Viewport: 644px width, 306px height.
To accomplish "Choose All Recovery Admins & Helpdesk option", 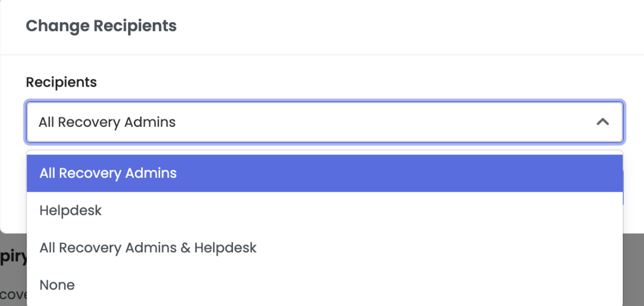I will tap(148, 247).
